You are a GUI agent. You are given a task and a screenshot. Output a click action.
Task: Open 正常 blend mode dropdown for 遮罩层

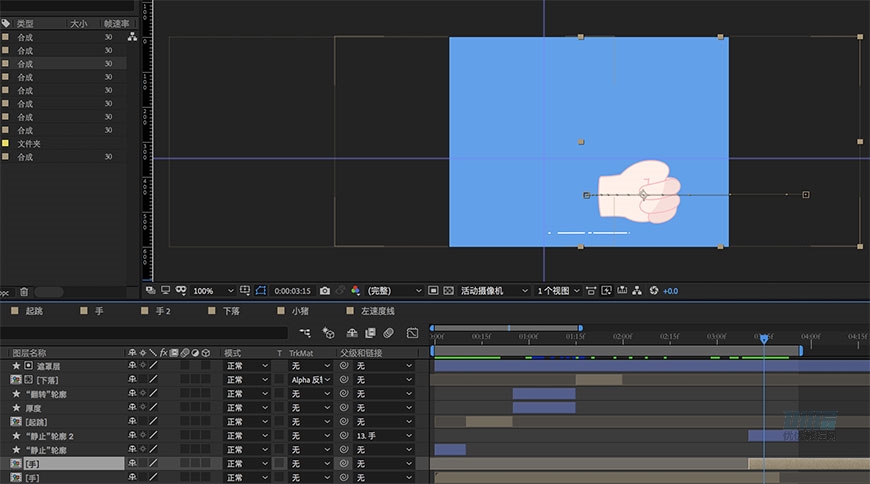coord(247,366)
